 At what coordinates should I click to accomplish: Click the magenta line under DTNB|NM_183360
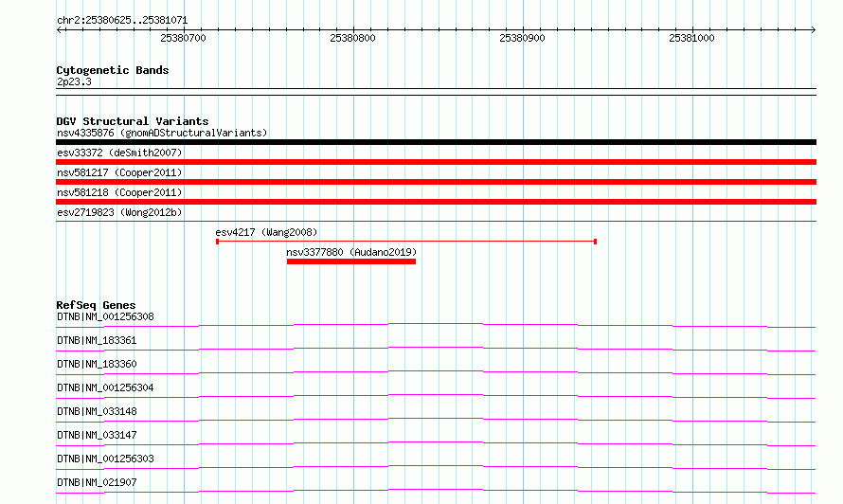436,371
